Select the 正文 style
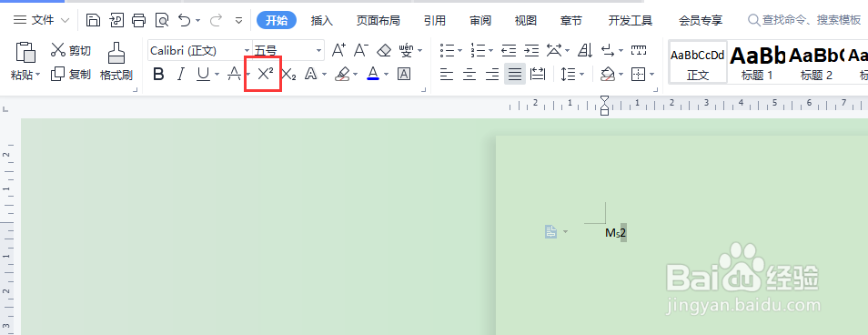The height and width of the screenshot is (335, 868). click(x=698, y=62)
